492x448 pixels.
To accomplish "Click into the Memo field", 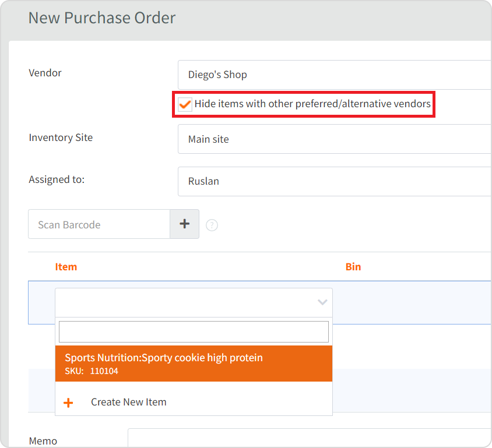I will [310, 438].
